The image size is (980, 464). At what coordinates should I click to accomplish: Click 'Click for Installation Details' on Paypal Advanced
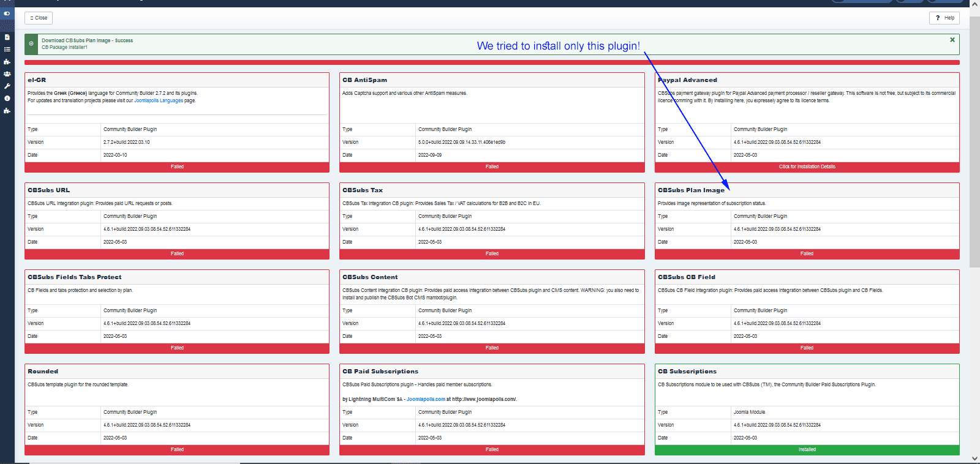807,167
